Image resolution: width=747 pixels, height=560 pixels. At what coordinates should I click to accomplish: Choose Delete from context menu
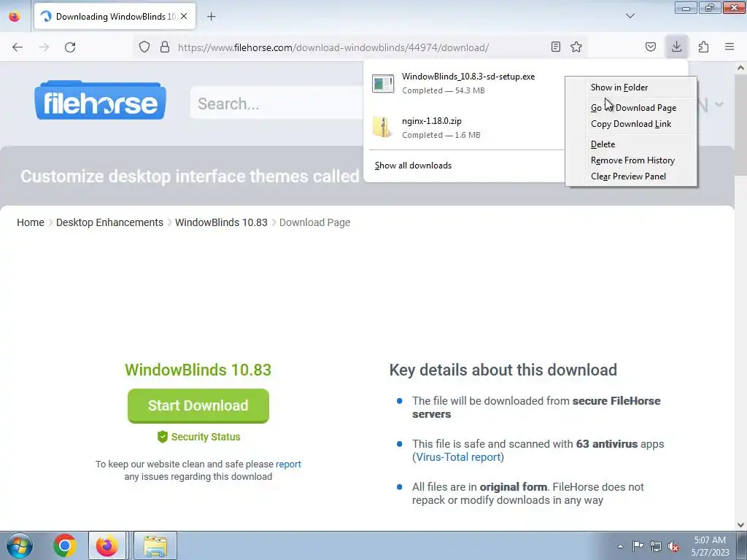[x=631, y=144]
